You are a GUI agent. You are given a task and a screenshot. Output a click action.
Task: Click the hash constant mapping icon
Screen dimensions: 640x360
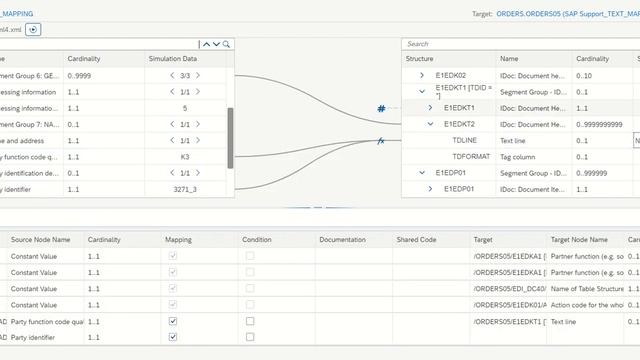(x=381, y=108)
